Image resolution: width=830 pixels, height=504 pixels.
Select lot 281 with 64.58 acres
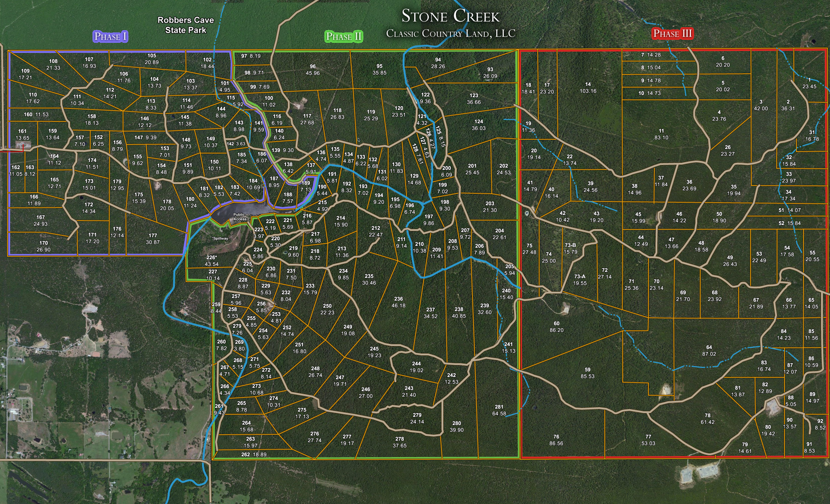(499, 410)
